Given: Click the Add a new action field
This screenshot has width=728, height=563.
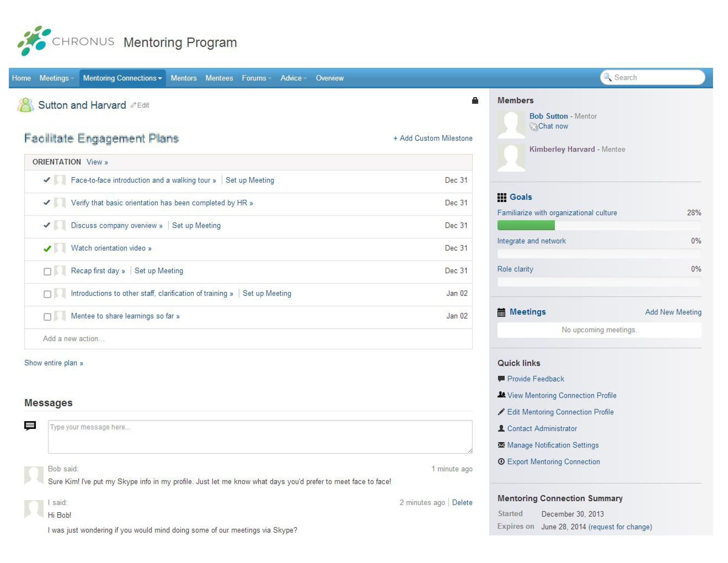Looking at the screenshot, I should click(x=248, y=339).
